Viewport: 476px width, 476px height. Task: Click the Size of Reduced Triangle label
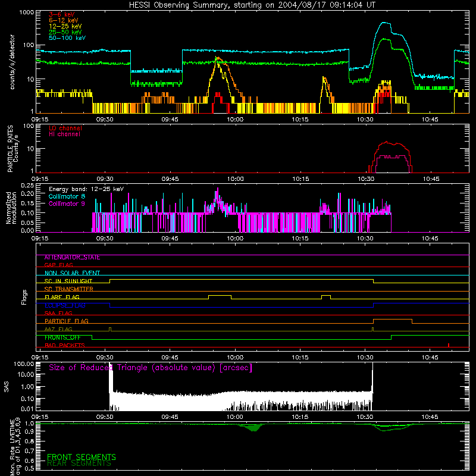(x=151, y=368)
